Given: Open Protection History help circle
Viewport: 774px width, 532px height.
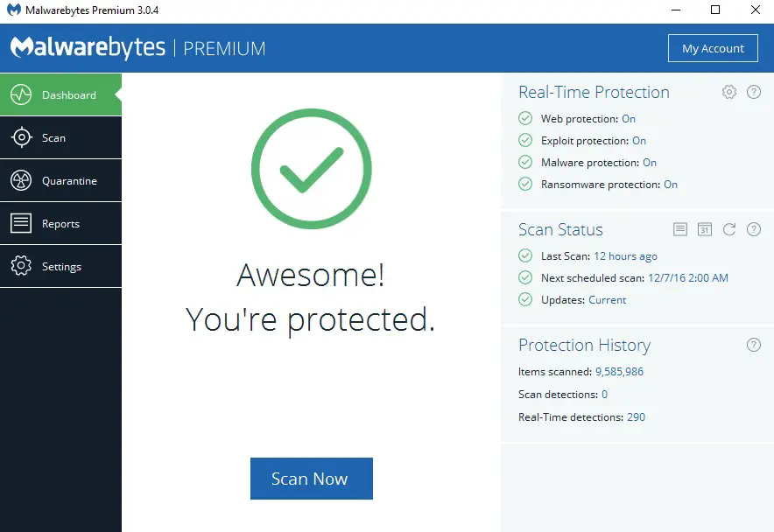Looking at the screenshot, I should 754,345.
